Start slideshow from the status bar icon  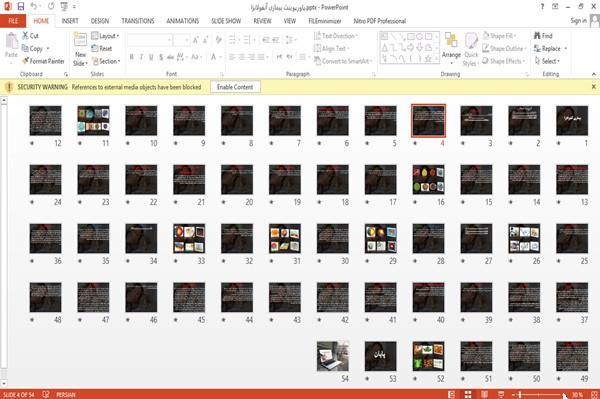501,394
